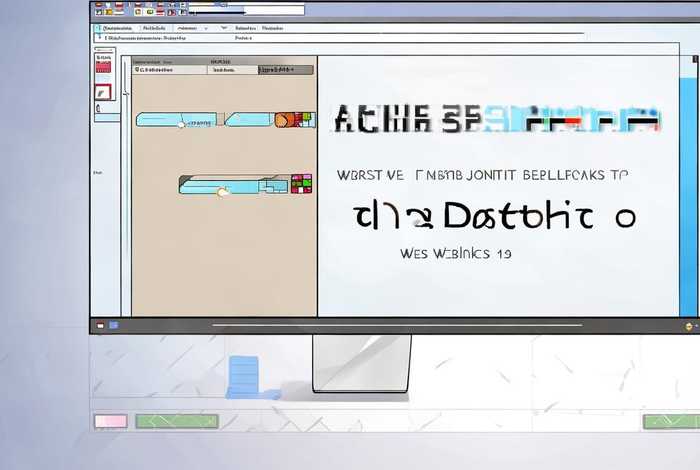Click the first field in beige panel header

pyautogui.click(x=170, y=70)
